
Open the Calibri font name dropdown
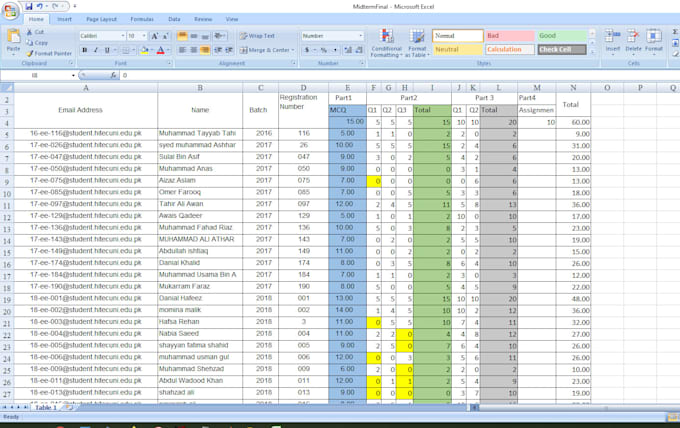pos(123,36)
